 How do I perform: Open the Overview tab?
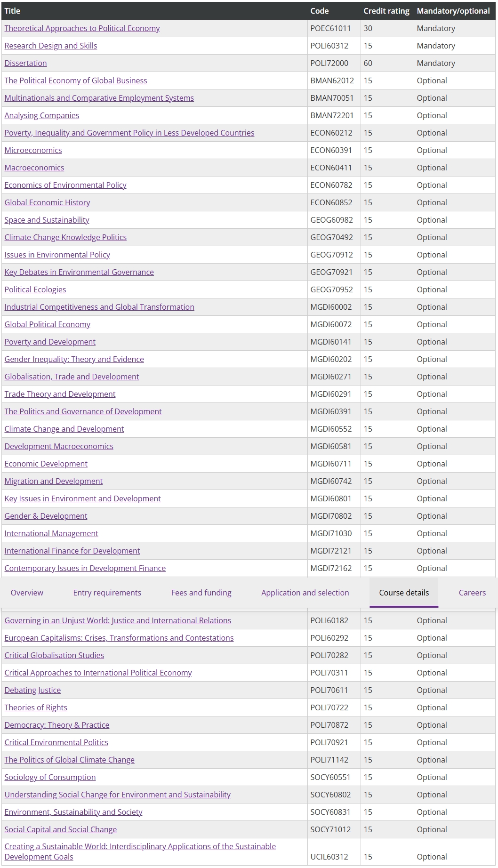coord(27,593)
